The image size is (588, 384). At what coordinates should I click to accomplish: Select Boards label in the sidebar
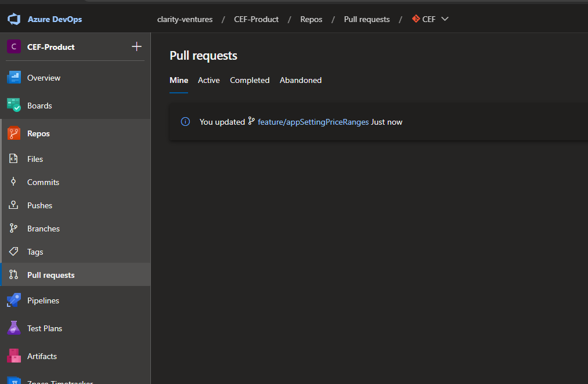(x=39, y=106)
